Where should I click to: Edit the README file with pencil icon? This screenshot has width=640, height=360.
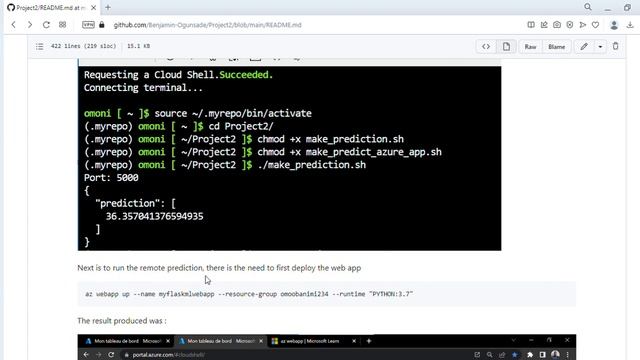[584, 47]
